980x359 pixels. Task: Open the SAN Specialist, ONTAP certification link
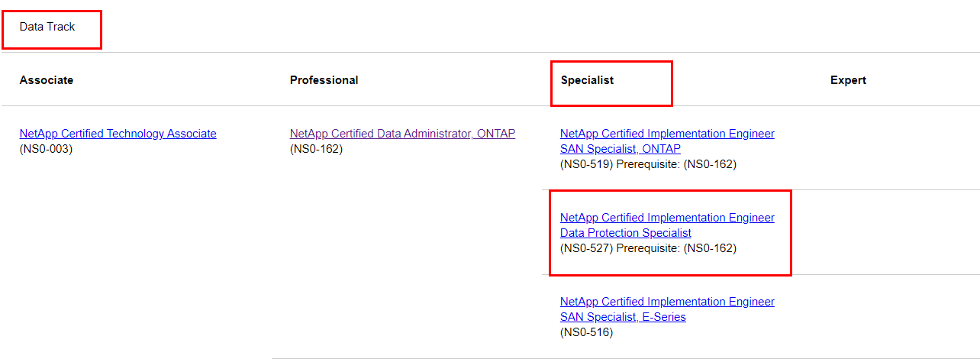[667, 141]
